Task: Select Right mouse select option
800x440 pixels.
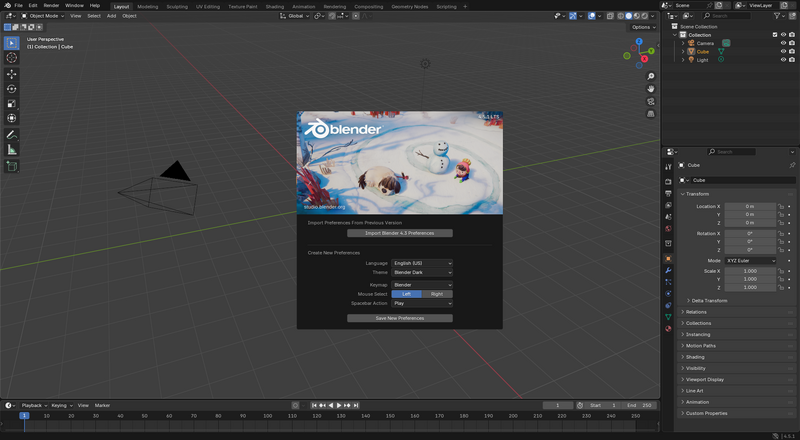Action: (437, 294)
